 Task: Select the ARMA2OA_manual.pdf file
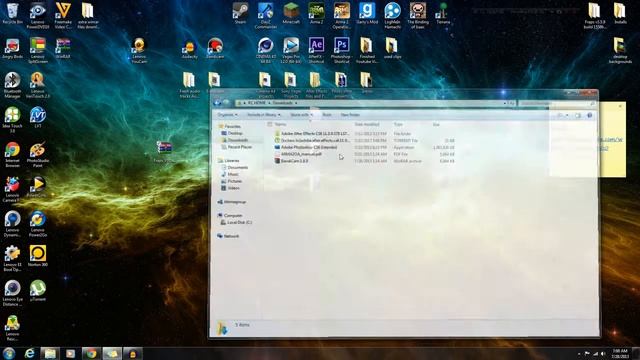tap(364, 154)
